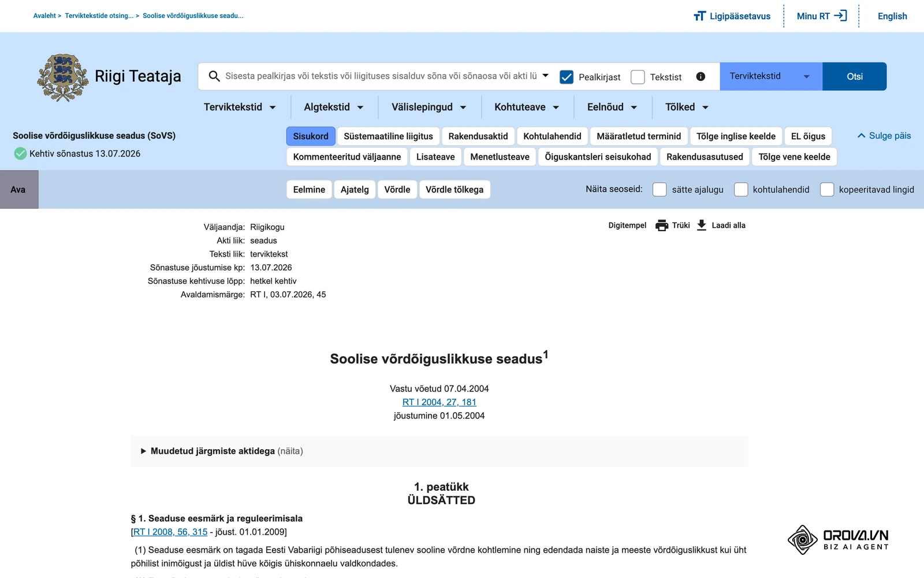Open the Eelnõud menu
The image size is (924, 578).
coord(612,107)
